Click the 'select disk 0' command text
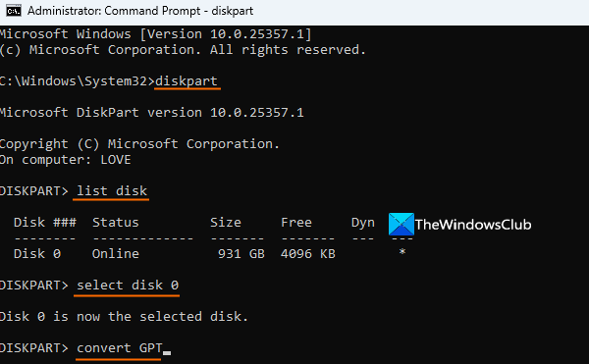Image resolution: width=589 pixels, height=364 pixels. [128, 286]
